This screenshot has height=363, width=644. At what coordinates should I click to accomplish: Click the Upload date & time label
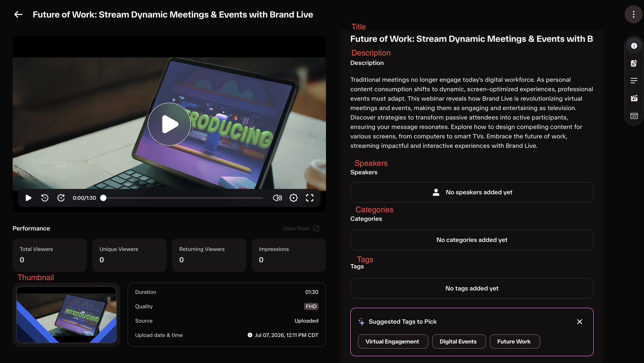click(159, 335)
